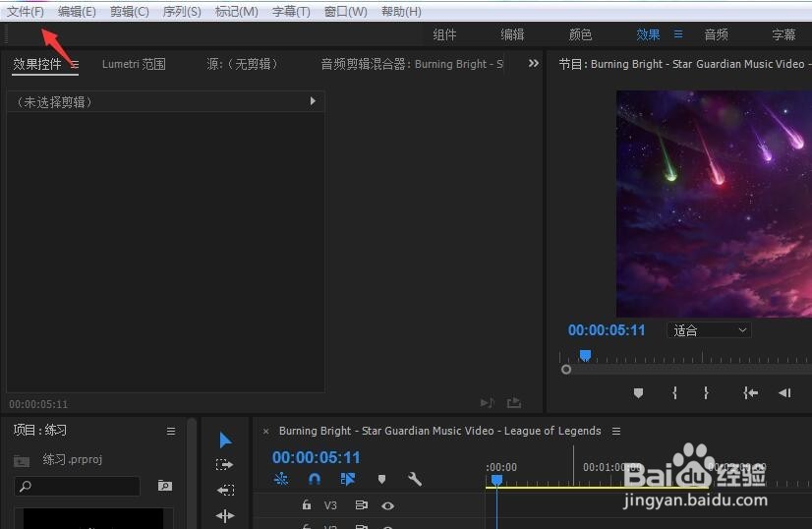Open the 序列(S) menu
The height and width of the screenshot is (529, 812).
tap(181, 11)
